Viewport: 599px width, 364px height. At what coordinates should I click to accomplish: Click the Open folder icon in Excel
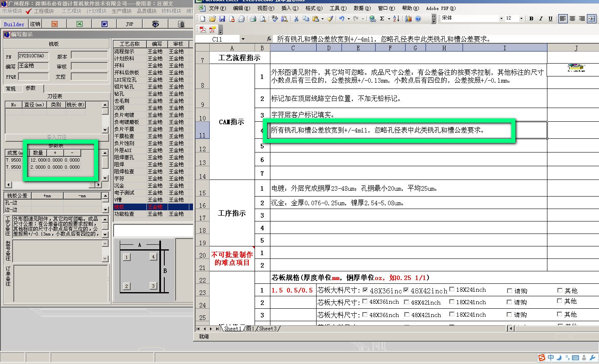[x=212, y=19]
